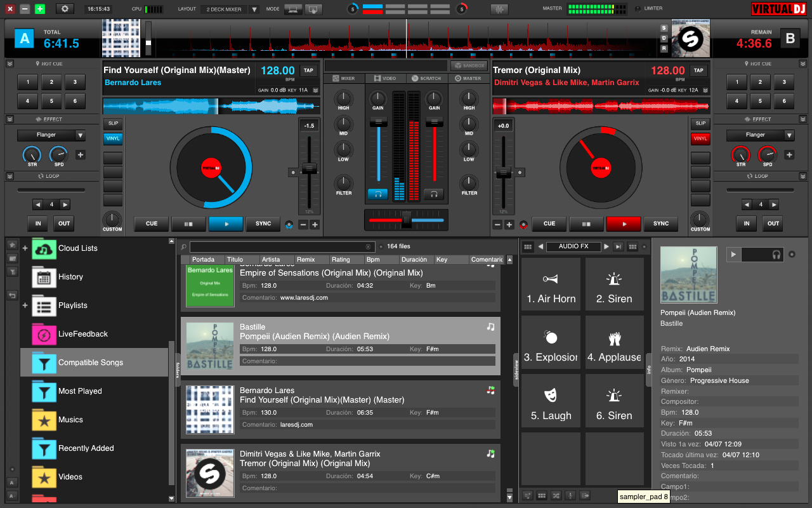The width and height of the screenshot is (812, 508).
Task: Trigger the Laugh sampler pad
Action: 551,401
